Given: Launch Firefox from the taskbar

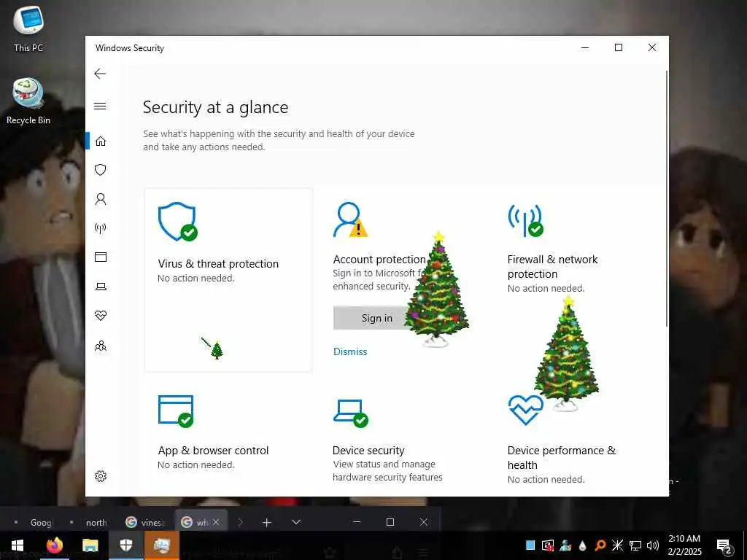Looking at the screenshot, I should (x=54, y=545).
